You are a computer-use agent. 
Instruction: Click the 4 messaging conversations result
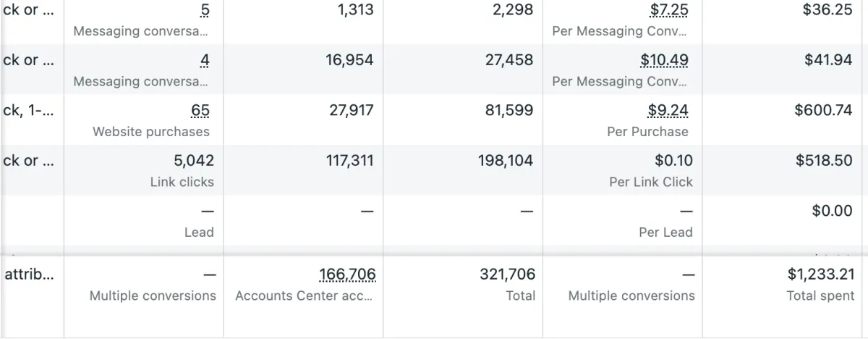pos(205,60)
